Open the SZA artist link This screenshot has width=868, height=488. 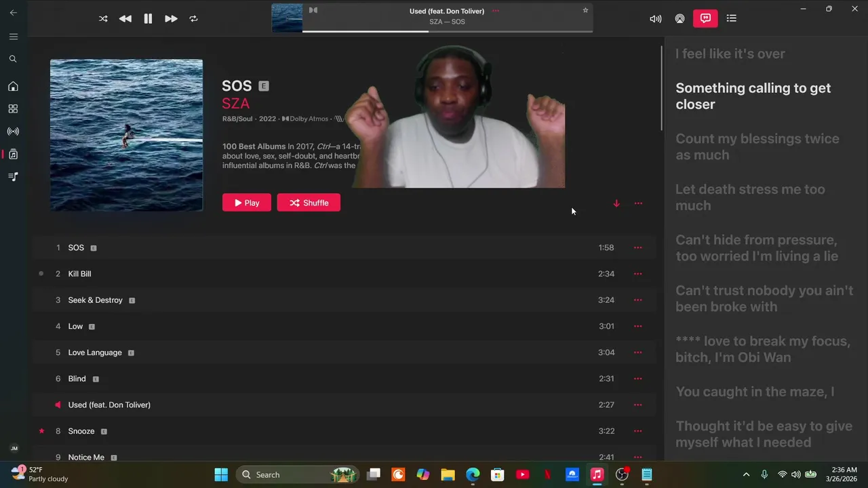click(x=236, y=104)
